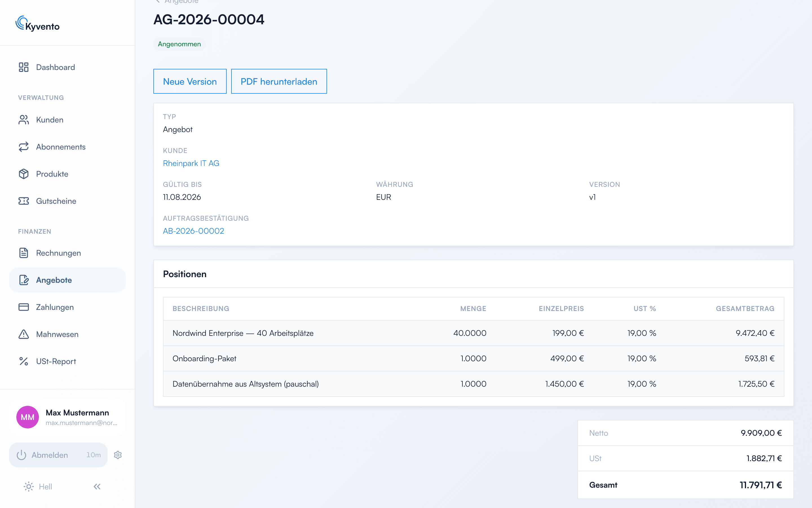Click the Angebote breadcrumb link

(x=182, y=1)
